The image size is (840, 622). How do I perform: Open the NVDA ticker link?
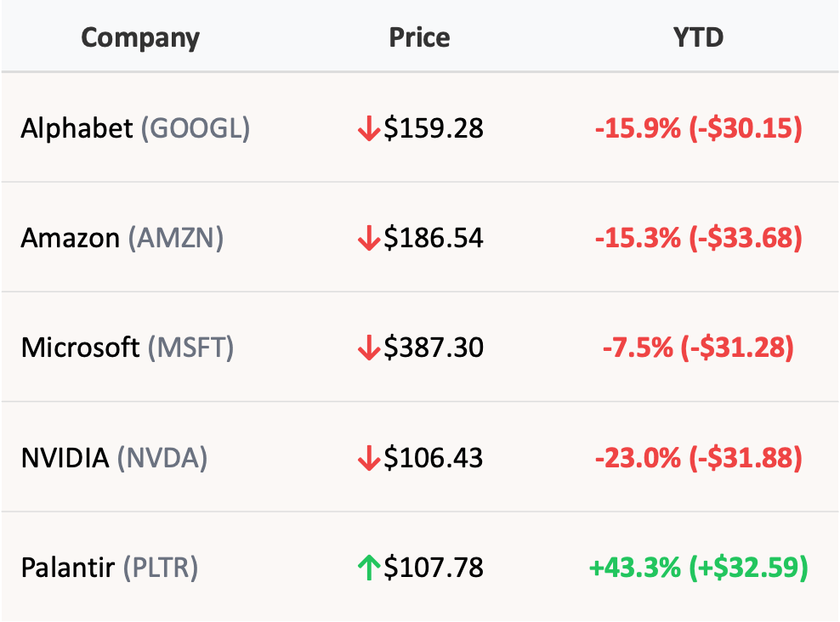162,458
